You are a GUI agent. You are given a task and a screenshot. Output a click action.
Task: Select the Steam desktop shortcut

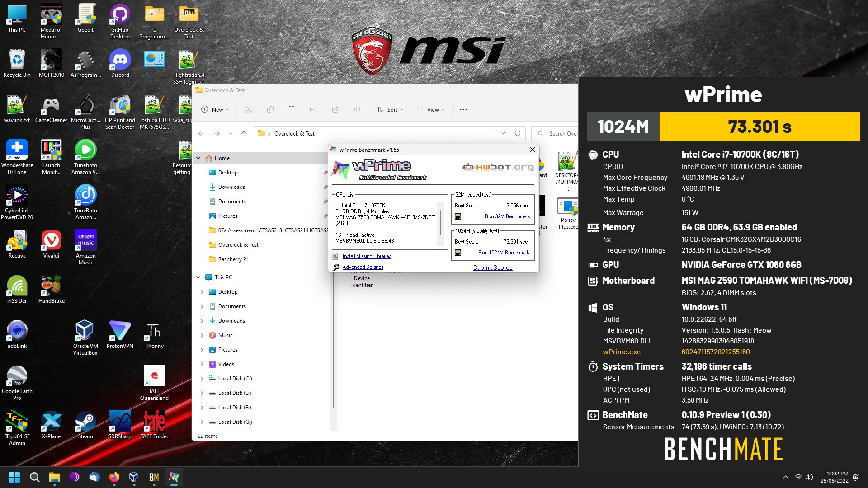[x=85, y=425]
